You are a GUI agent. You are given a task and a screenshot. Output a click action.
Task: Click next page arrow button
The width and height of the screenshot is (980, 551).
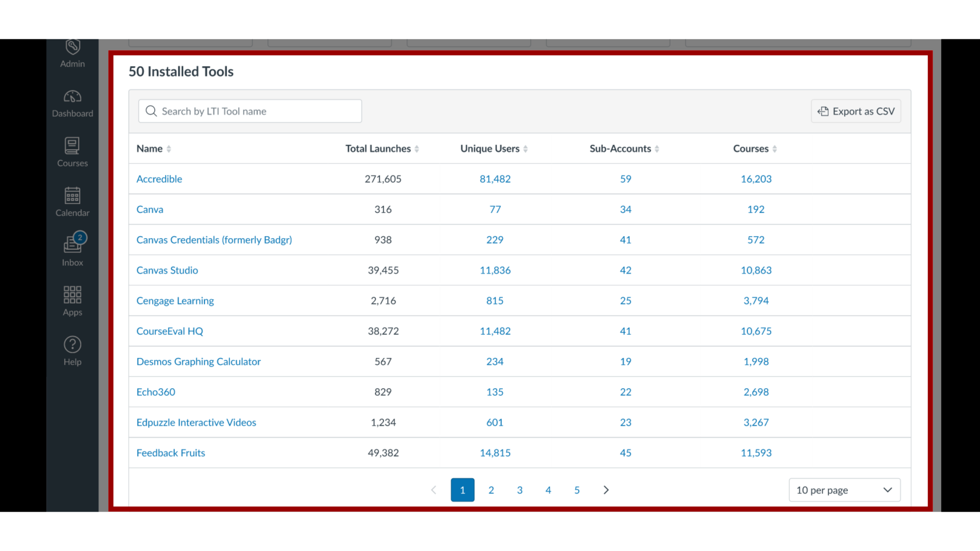coord(605,490)
